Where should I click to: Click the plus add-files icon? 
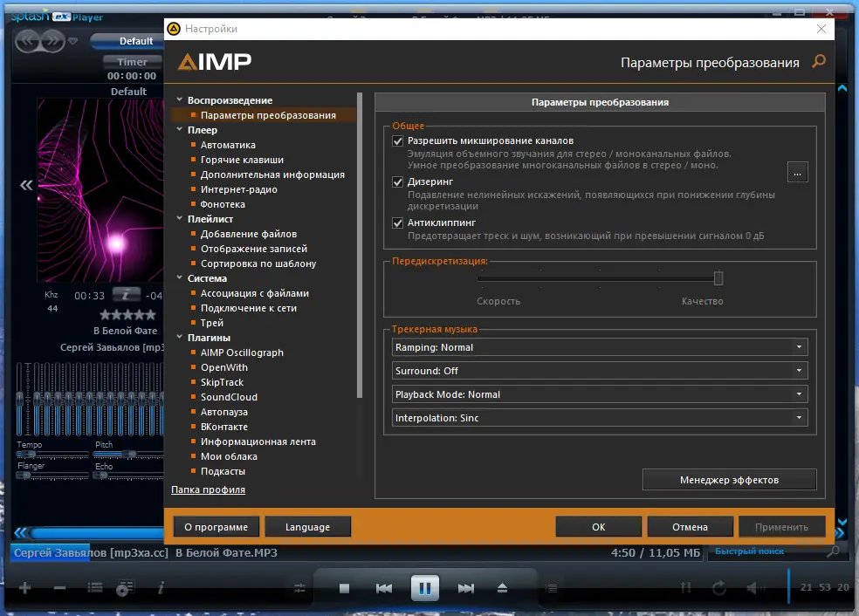(x=24, y=588)
